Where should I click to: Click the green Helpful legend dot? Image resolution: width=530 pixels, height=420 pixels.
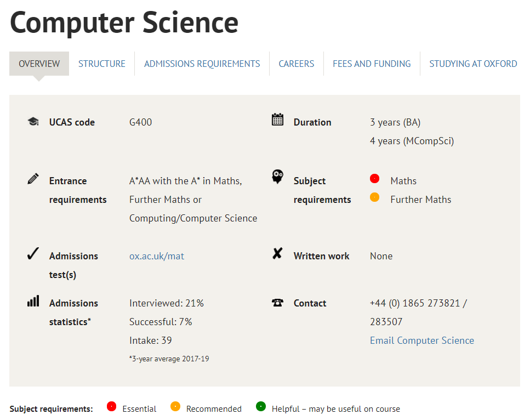coord(261,406)
